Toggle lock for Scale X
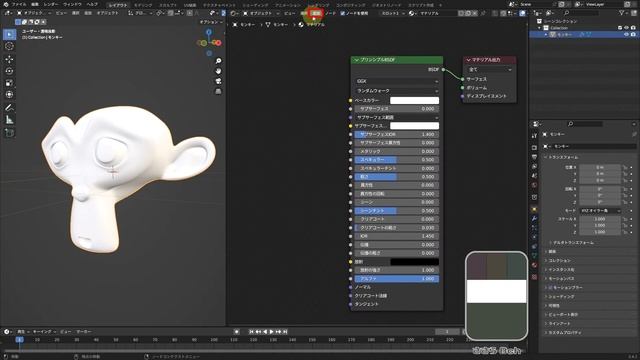This screenshot has height=360, width=640. point(624,219)
